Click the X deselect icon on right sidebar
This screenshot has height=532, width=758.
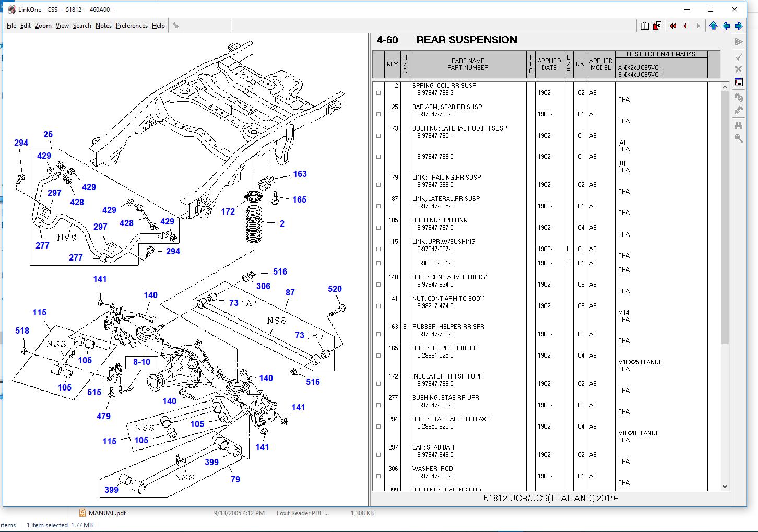point(738,69)
